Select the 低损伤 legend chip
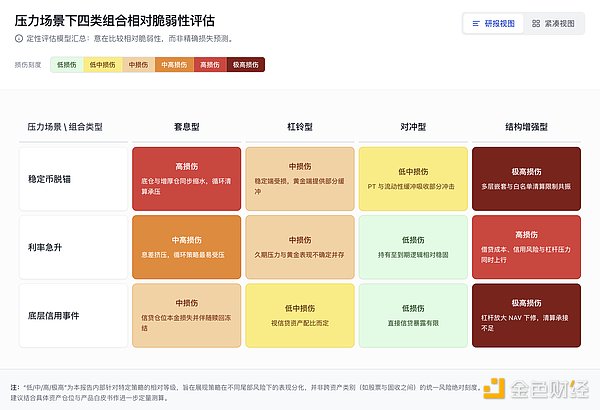The height and width of the screenshot is (410, 600). click(x=68, y=65)
